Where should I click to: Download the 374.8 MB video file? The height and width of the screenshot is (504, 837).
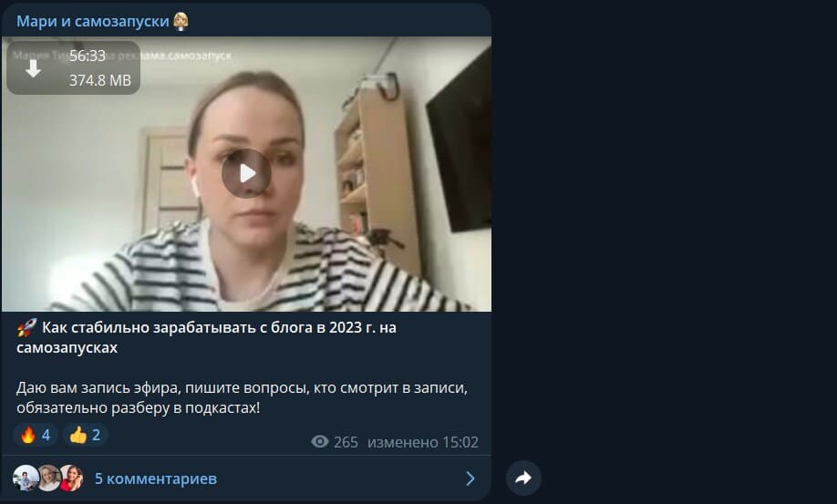click(34, 68)
